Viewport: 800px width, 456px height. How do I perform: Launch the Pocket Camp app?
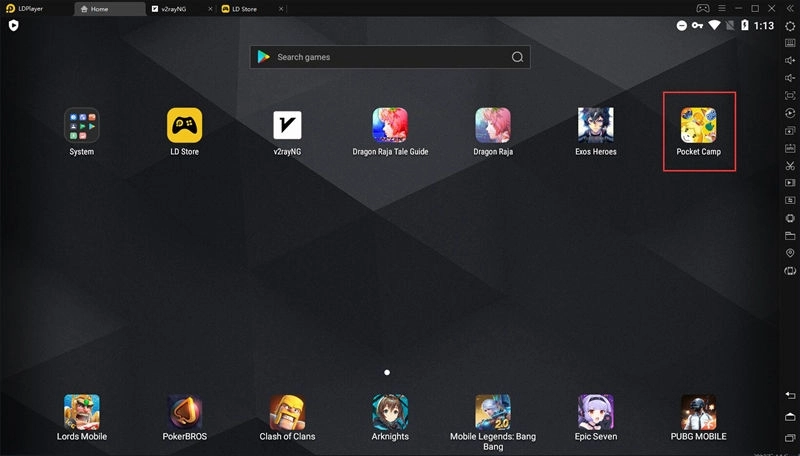699,125
